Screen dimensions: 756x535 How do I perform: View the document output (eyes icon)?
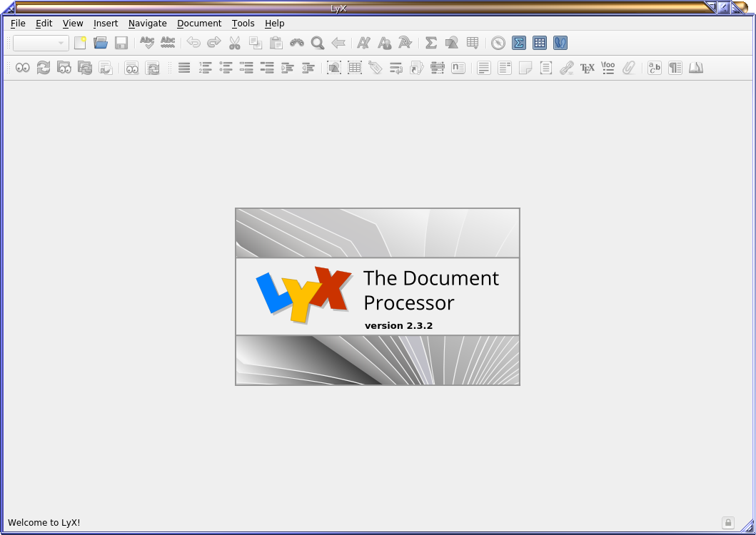pos(23,68)
